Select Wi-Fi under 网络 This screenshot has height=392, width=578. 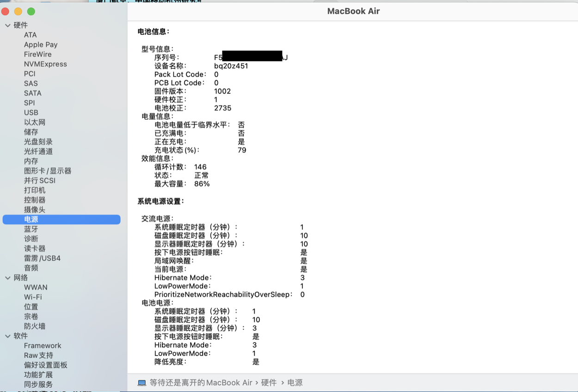click(x=33, y=297)
